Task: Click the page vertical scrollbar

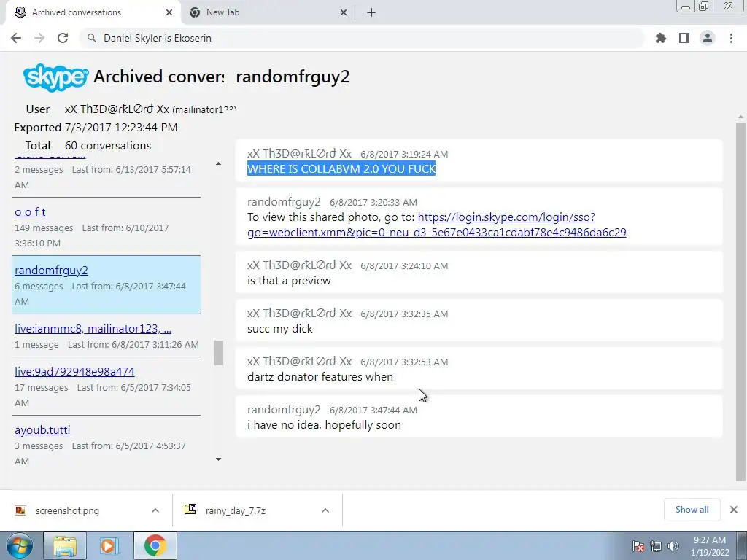Action: (x=740, y=301)
